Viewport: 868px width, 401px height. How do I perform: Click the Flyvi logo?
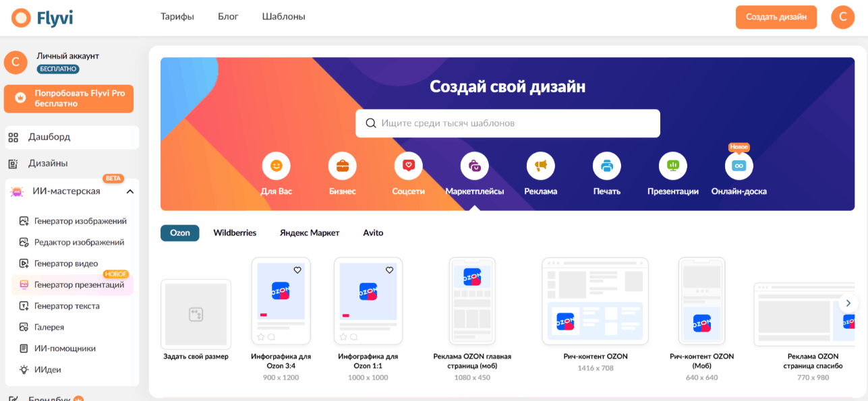[42, 18]
